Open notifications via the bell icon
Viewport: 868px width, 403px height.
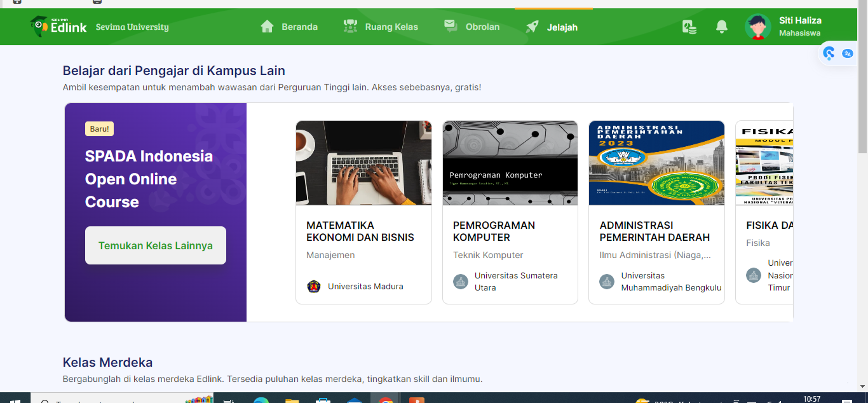coord(722,27)
